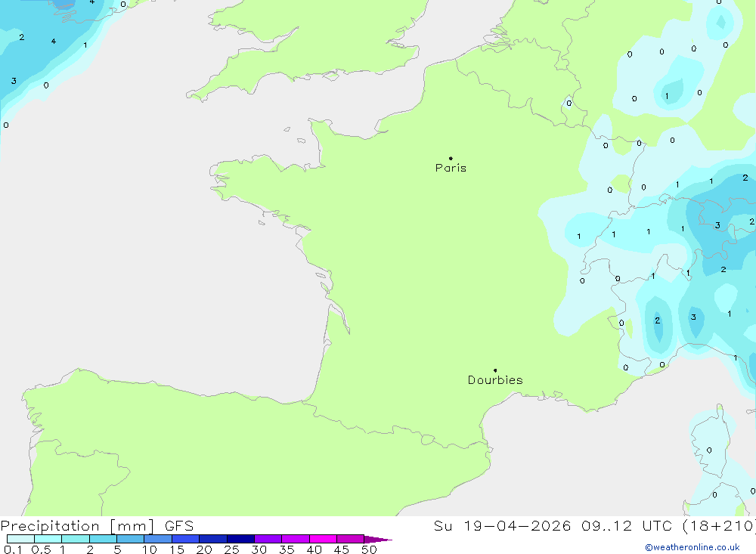Select the violet 30-35 legend swatch
Screen dimensions: 756x554
pyautogui.click(x=268, y=539)
